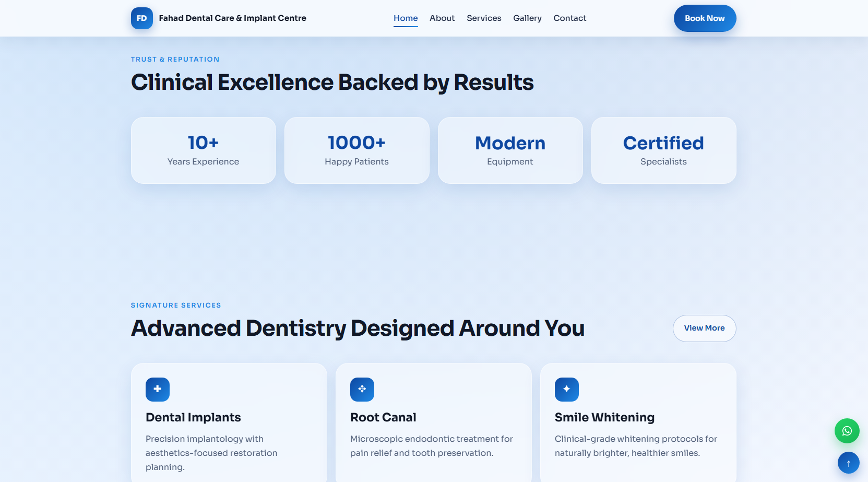868x482 pixels.
Task: Click the Modern Equipment stat card
Action: (510, 150)
